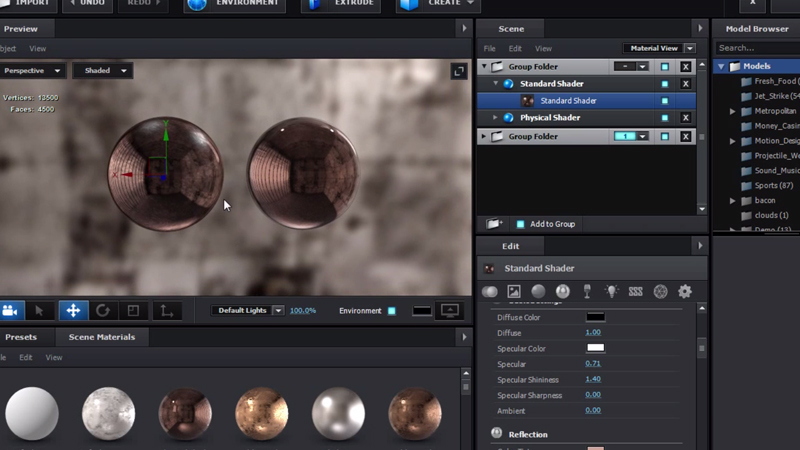The width and height of the screenshot is (800, 450).
Task: Expand the Physical Shader tree item
Action: coord(496,118)
